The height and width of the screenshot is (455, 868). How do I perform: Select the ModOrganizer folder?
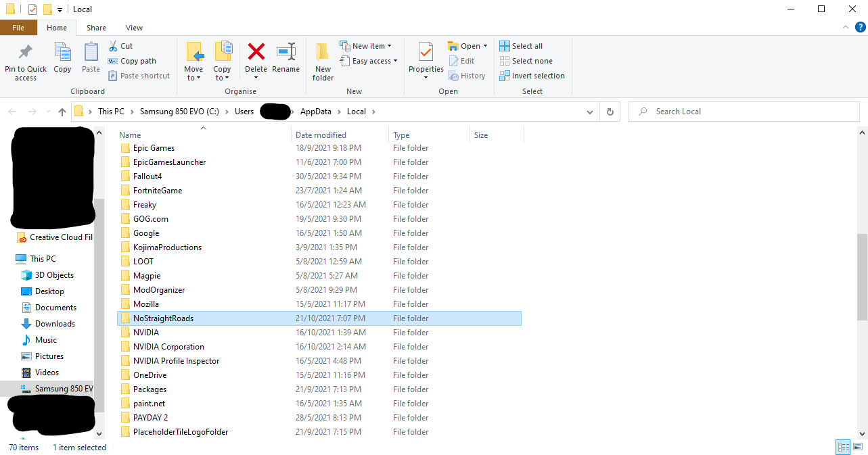pyautogui.click(x=319, y=290)
